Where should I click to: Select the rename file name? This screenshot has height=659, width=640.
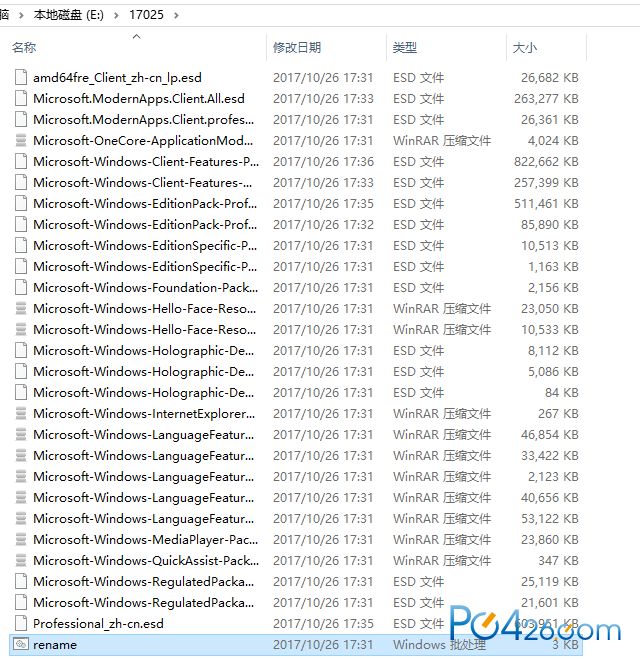55,645
